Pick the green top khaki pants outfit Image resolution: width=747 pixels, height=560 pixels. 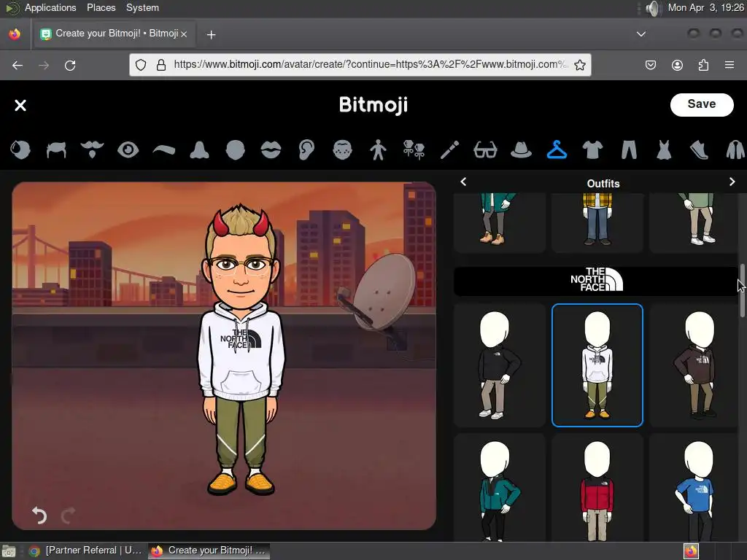pos(694,222)
